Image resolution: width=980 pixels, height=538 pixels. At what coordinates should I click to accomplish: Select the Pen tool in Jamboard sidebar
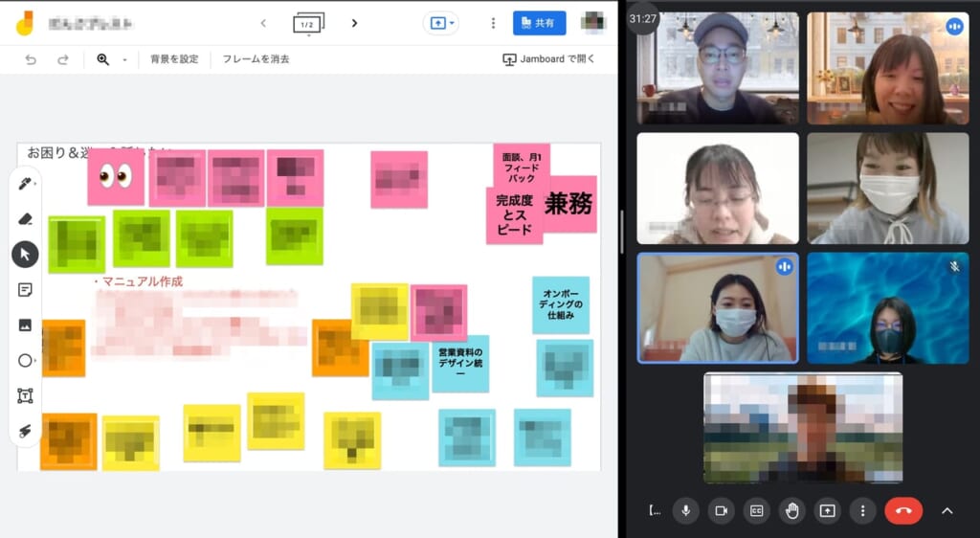pyautogui.click(x=25, y=184)
